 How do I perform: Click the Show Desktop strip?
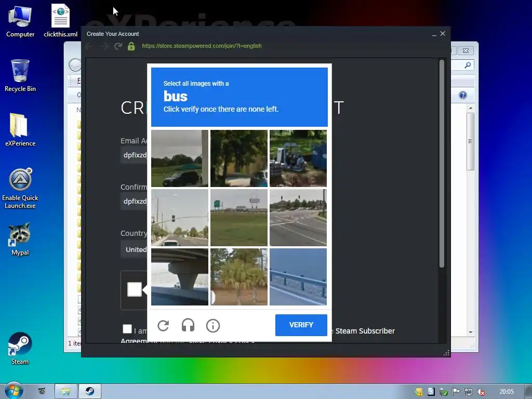coord(528,392)
